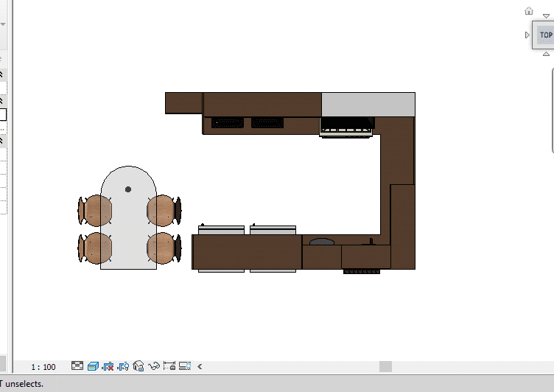Click the horizontal scrollbar thumb
Image resolution: width=554 pixels, height=392 pixels.
point(385,366)
